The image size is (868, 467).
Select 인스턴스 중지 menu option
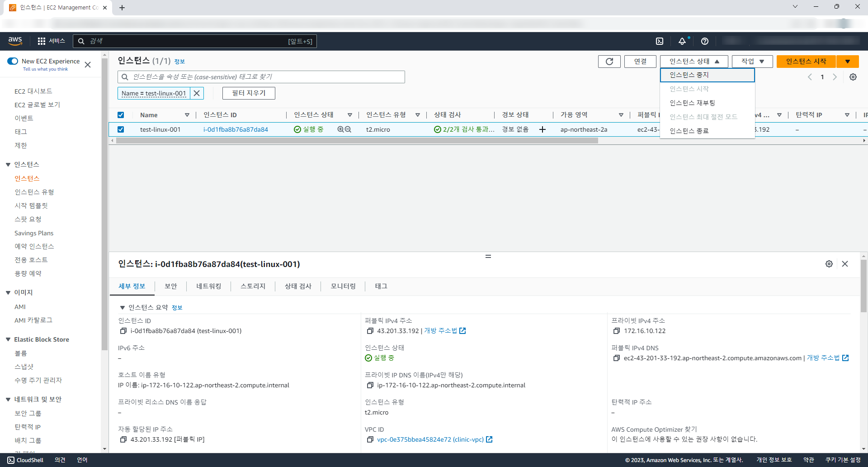(707, 75)
